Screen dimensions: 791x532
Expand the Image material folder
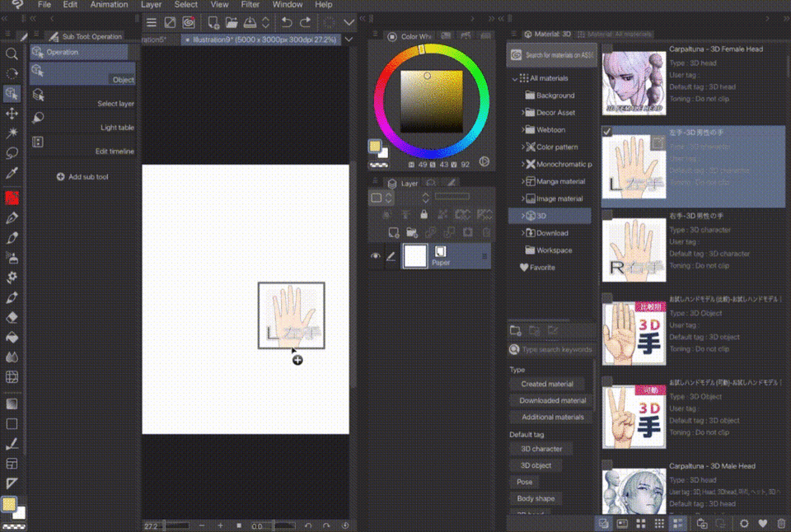522,198
